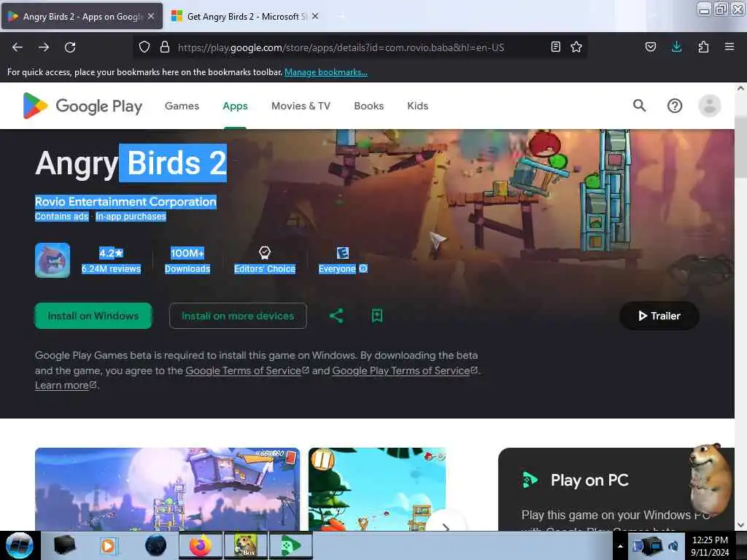Open Rovio Entertainment Corporation developer link
Image resolution: width=747 pixels, height=560 pixels.
tap(125, 201)
